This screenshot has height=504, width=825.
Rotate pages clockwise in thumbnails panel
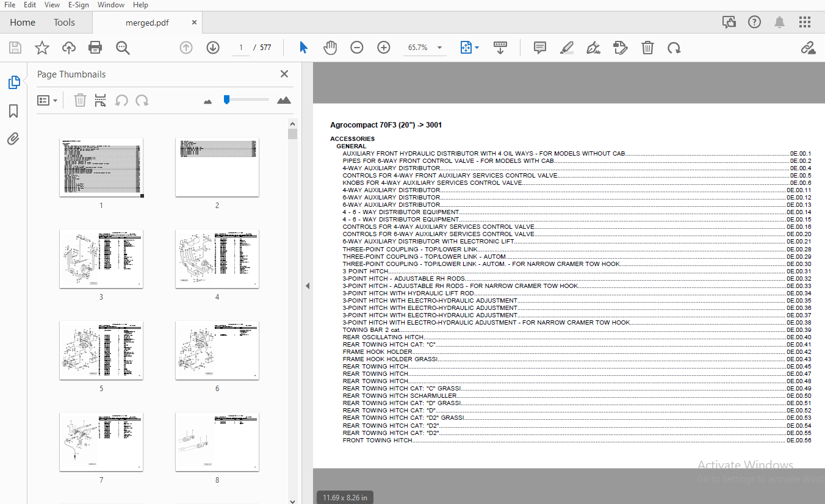coord(142,100)
